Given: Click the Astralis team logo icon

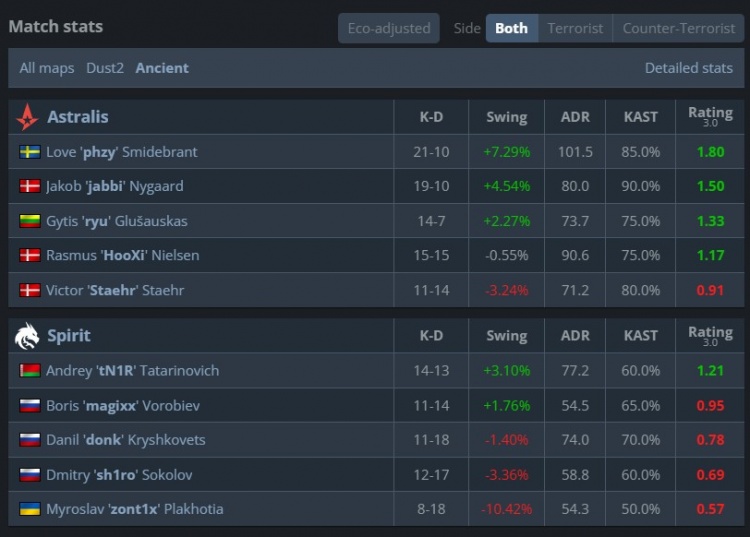Looking at the screenshot, I should [27, 117].
